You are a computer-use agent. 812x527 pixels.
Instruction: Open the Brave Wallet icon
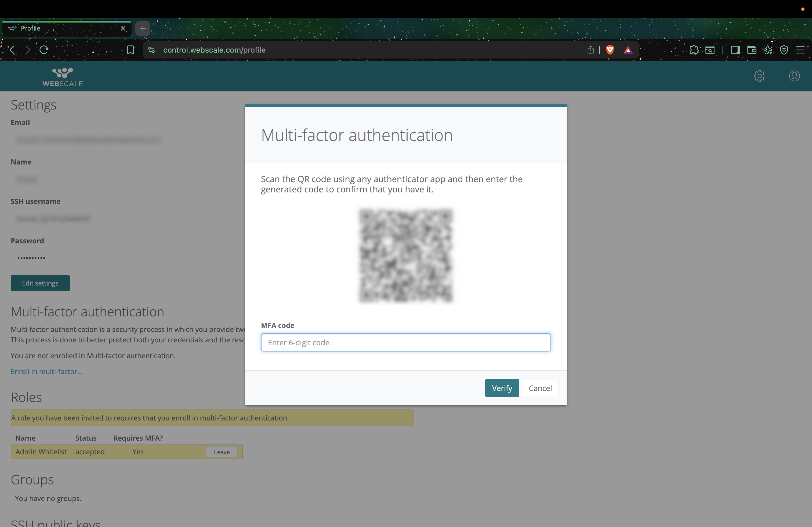[x=752, y=50]
